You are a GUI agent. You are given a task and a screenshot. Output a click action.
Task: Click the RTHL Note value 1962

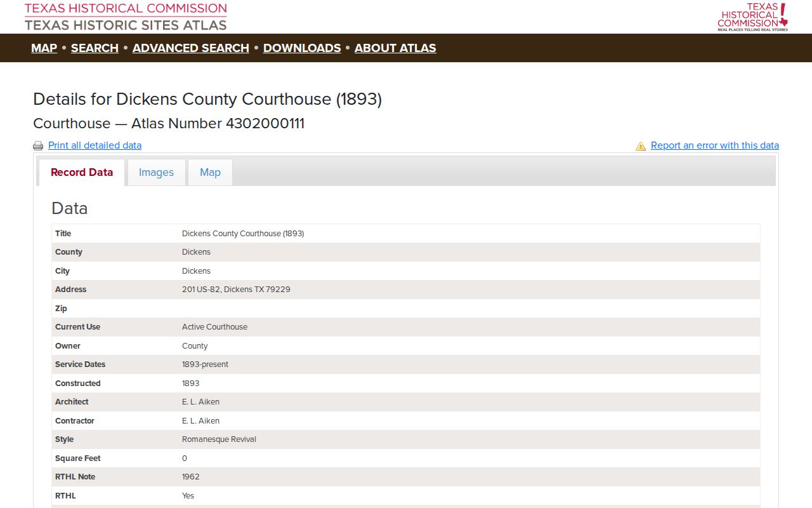pos(190,477)
